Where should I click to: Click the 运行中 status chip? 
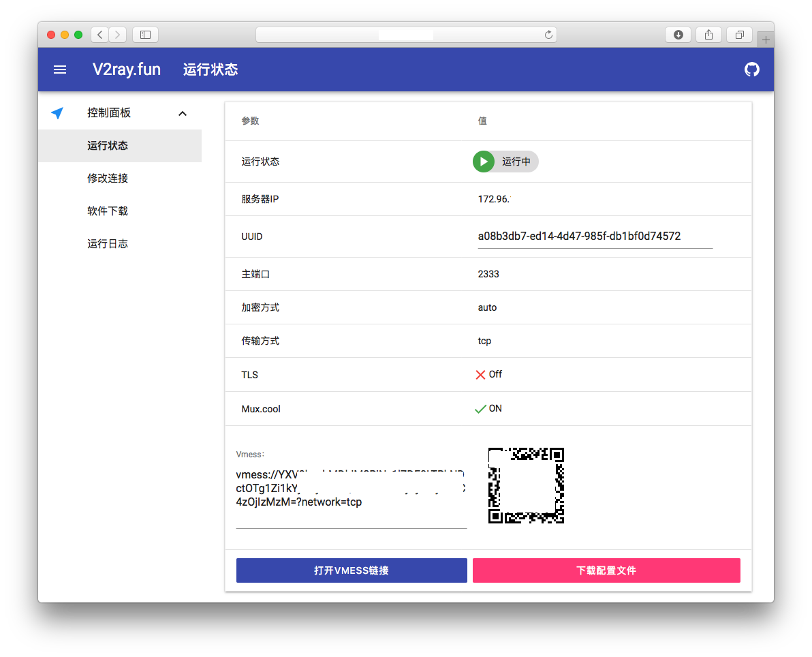point(505,162)
